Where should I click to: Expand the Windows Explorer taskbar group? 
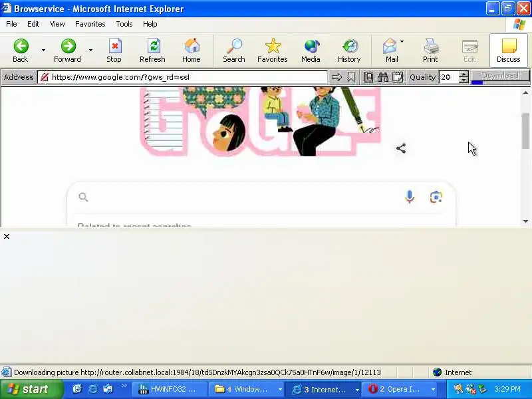point(280,390)
